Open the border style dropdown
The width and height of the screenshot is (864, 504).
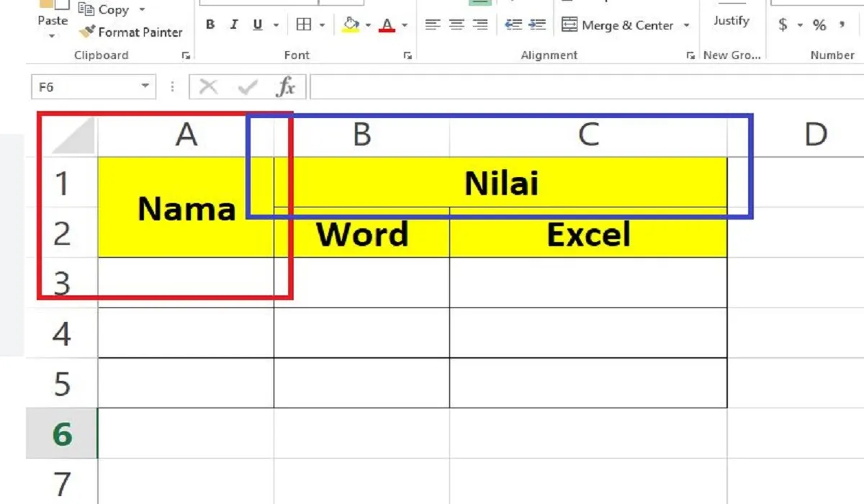[321, 24]
